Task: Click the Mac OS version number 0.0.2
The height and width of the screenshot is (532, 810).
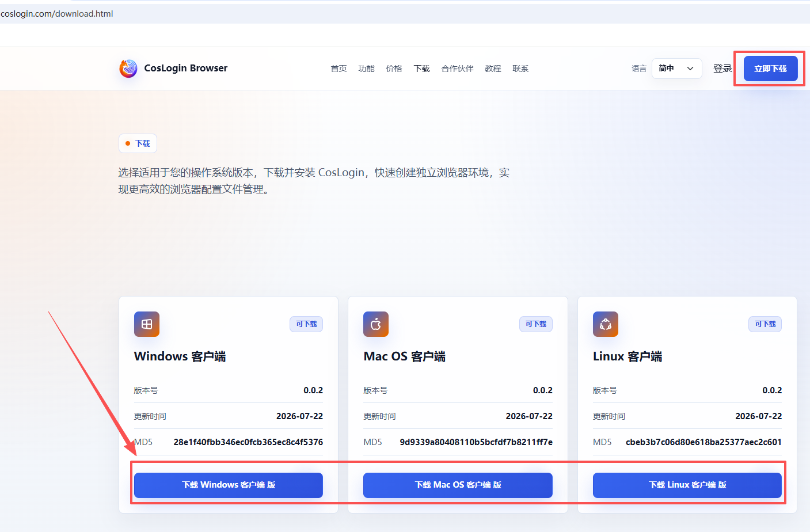Action: point(543,390)
